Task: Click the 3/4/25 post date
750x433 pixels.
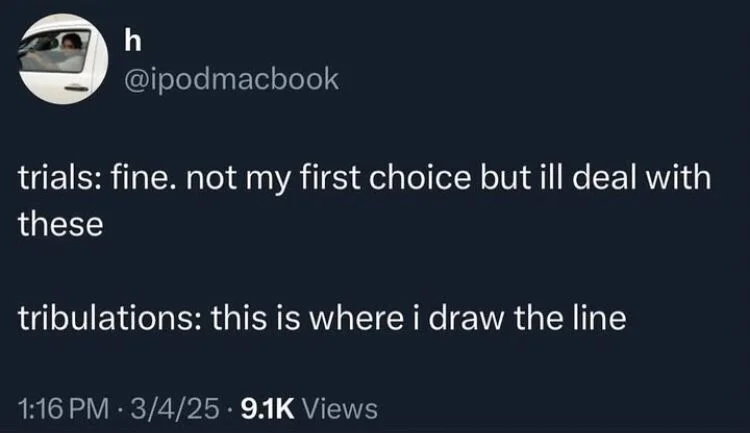Action: [171, 408]
